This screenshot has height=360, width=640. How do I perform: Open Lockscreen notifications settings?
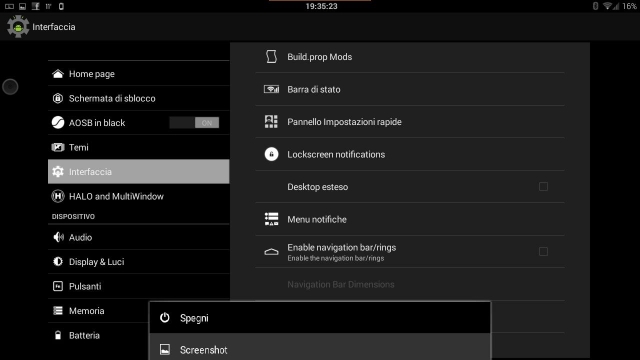pyautogui.click(x=410, y=154)
